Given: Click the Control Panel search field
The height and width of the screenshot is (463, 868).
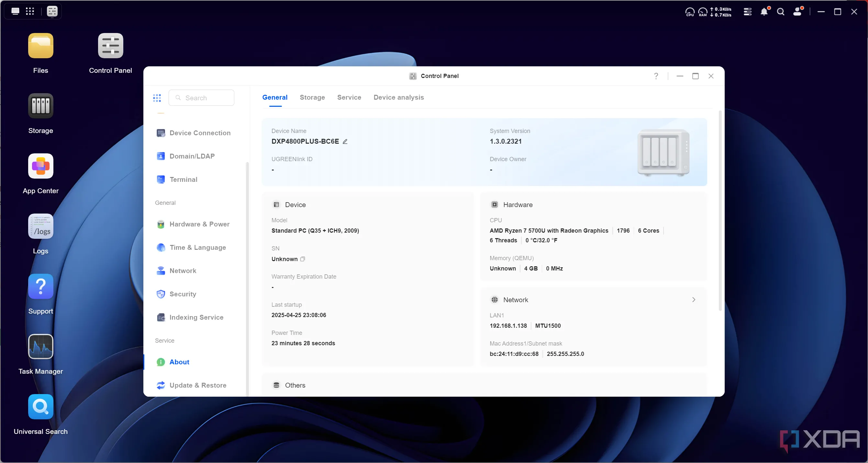Looking at the screenshot, I should pos(201,98).
